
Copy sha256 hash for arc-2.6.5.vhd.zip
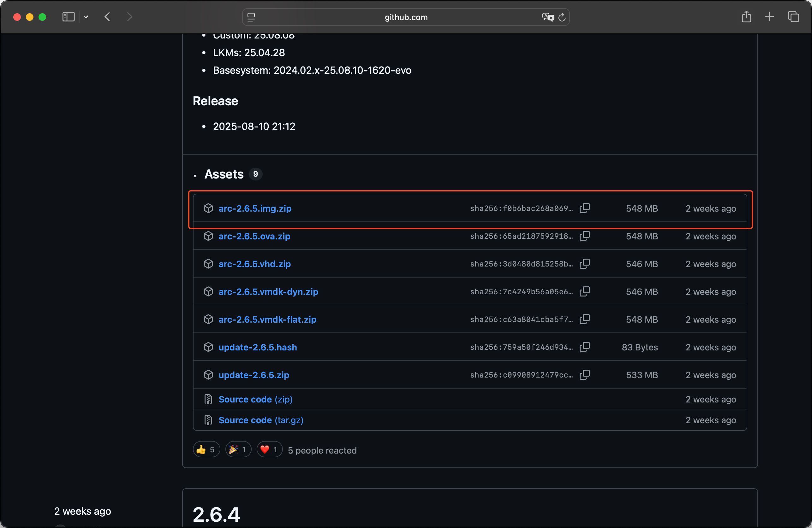point(584,264)
